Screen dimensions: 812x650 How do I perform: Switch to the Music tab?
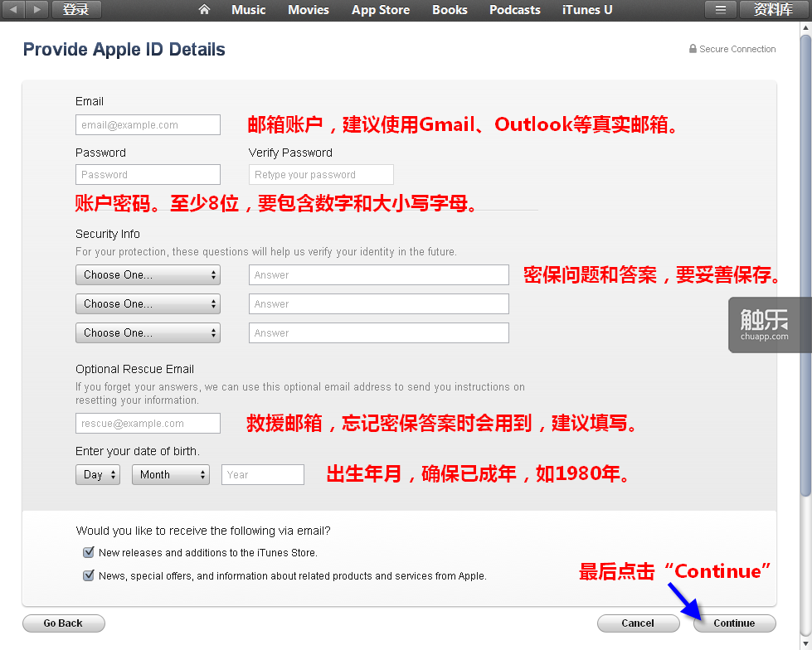point(249,10)
